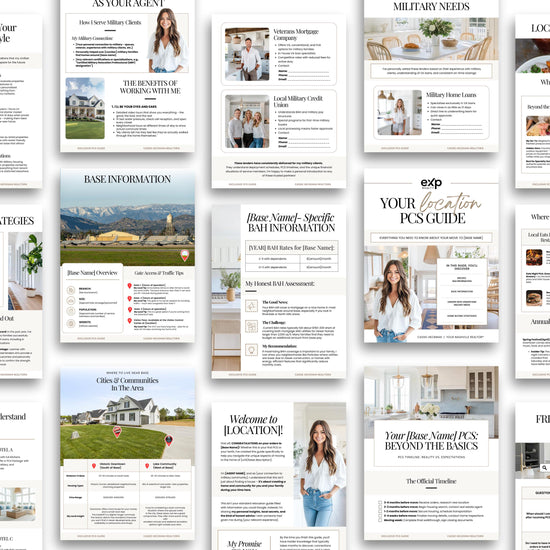The width and height of the screenshot is (550, 550).
Task: Click the My Promise heading
Action: [x=245, y=544]
